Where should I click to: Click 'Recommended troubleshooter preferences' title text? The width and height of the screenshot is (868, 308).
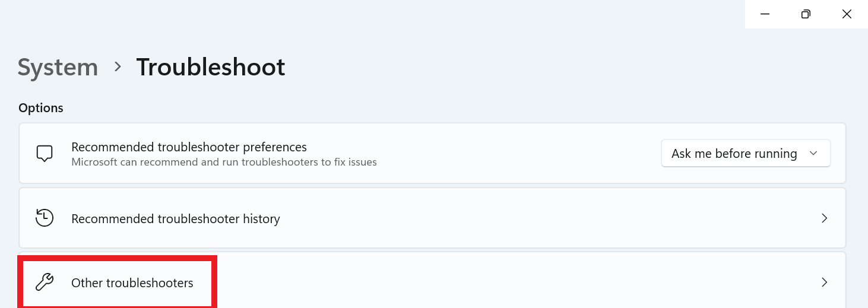point(189,147)
